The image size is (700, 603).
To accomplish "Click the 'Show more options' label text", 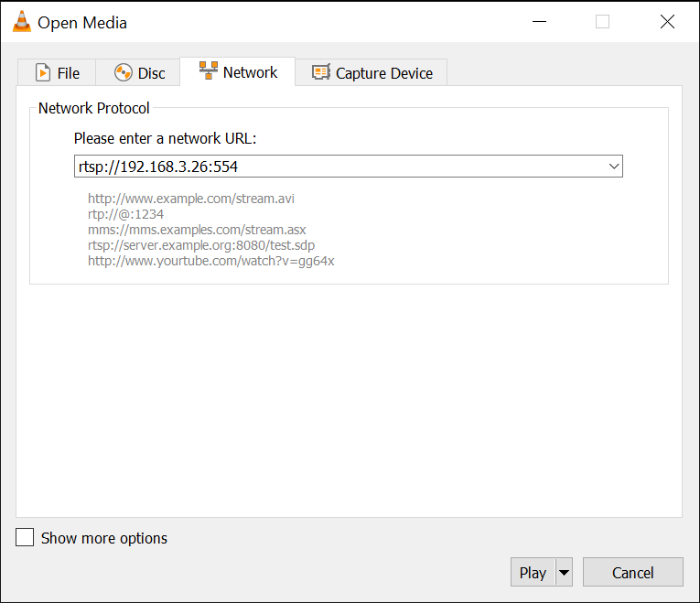I will [104, 538].
